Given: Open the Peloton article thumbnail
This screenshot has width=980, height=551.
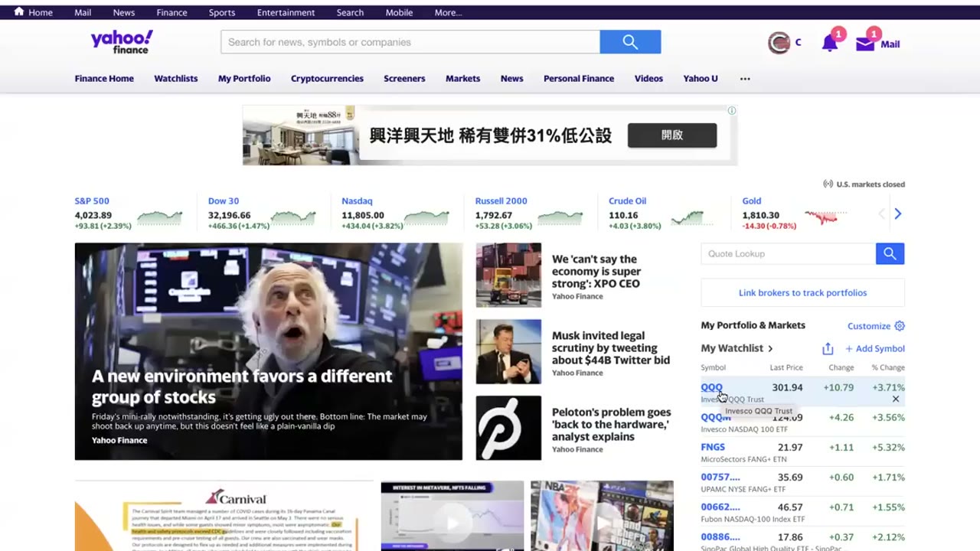Looking at the screenshot, I should point(508,428).
